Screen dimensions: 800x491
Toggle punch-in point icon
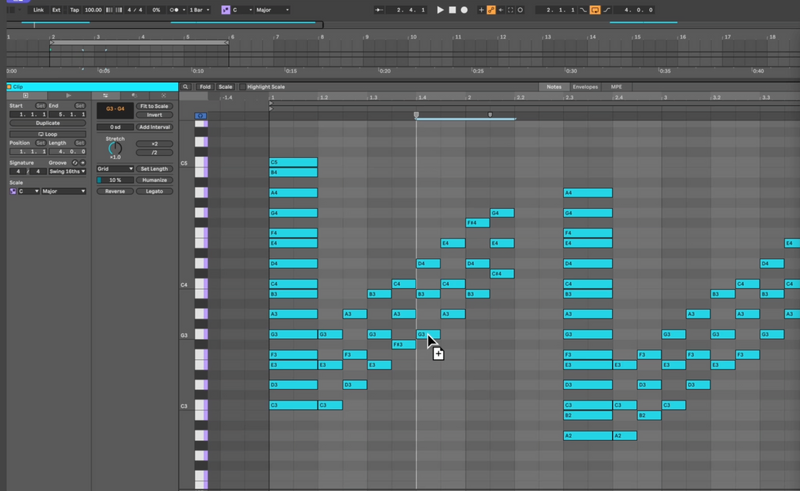583,10
